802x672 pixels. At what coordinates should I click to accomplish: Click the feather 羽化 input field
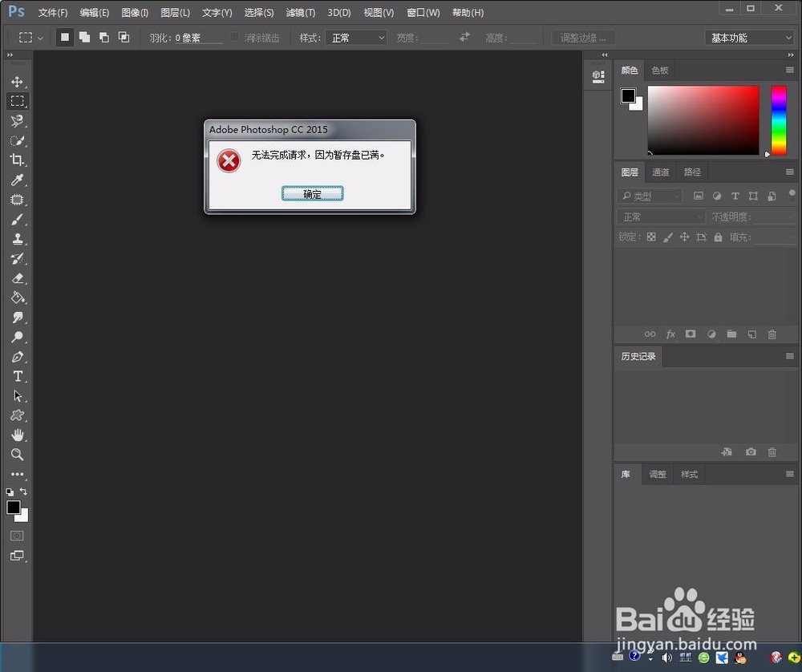point(198,38)
